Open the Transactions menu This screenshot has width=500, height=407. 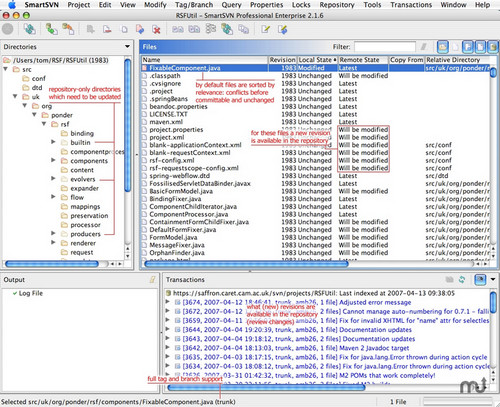pos(411,5)
